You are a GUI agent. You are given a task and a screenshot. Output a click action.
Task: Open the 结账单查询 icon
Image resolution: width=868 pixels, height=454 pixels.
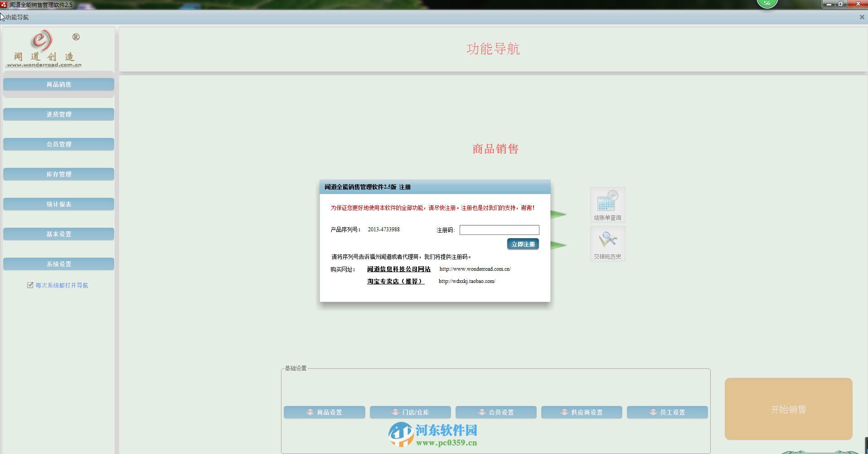(x=607, y=205)
